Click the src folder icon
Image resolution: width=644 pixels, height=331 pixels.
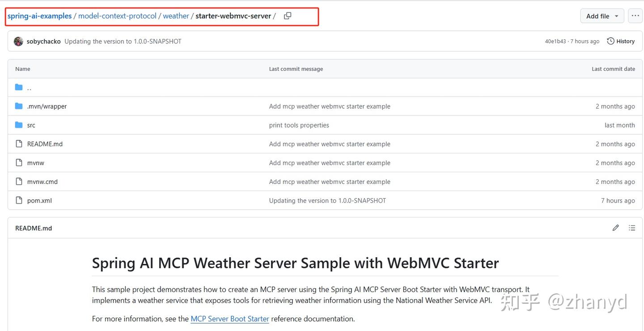[18, 125]
